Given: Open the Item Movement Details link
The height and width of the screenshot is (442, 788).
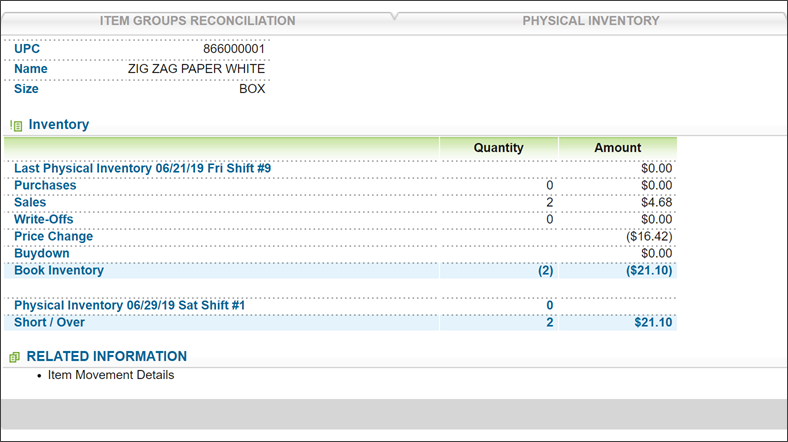Looking at the screenshot, I should point(111,375).
